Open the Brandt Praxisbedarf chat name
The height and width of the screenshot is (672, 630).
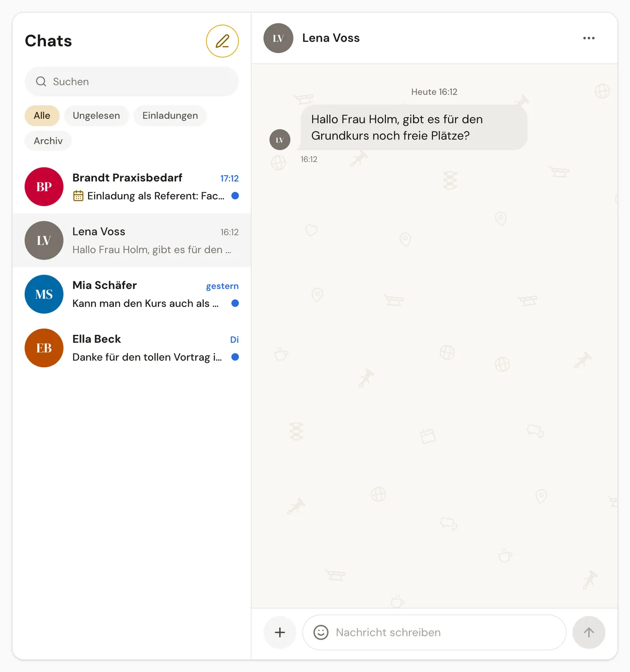click(x=127, y=178)
